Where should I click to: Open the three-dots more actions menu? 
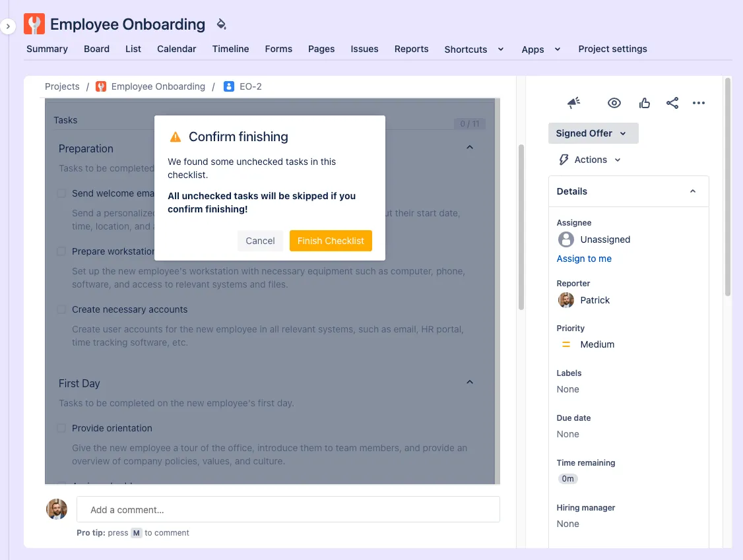pos(699,103)
